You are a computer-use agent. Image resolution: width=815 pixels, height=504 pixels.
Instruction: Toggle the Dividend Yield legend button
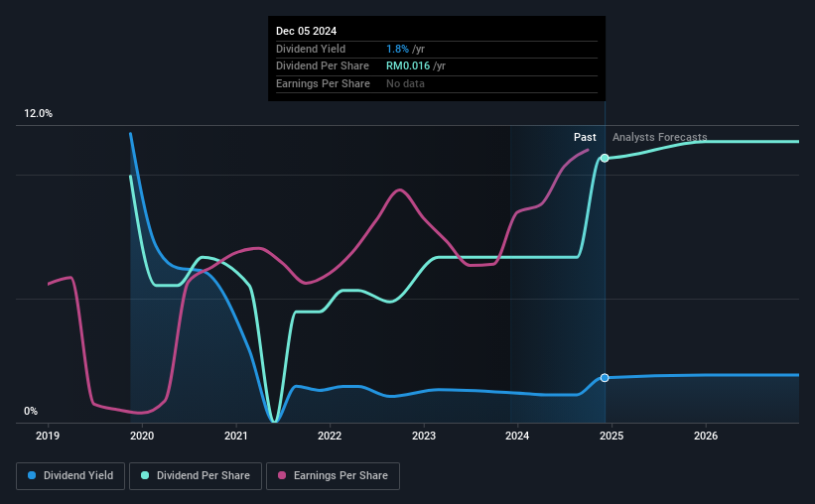(x=70, y=476)
